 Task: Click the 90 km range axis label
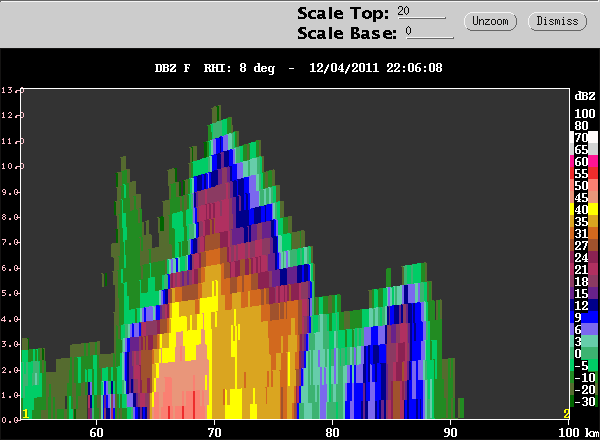pyautogui.click(x=450, y=432)
